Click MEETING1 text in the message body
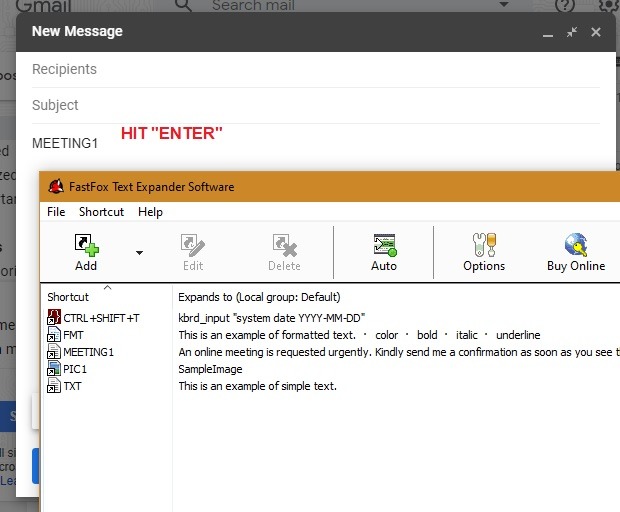This screenshot has width=620, height=512. click(65, 143)
